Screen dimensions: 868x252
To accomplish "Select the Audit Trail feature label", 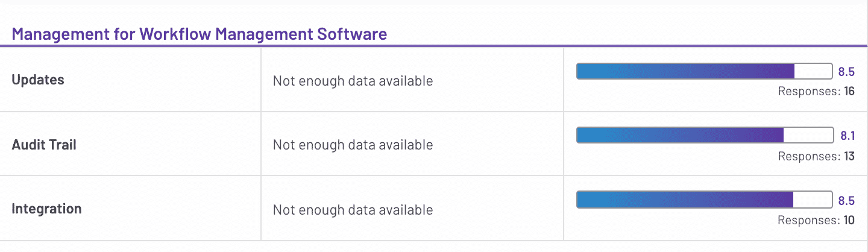I will (44, 145).
